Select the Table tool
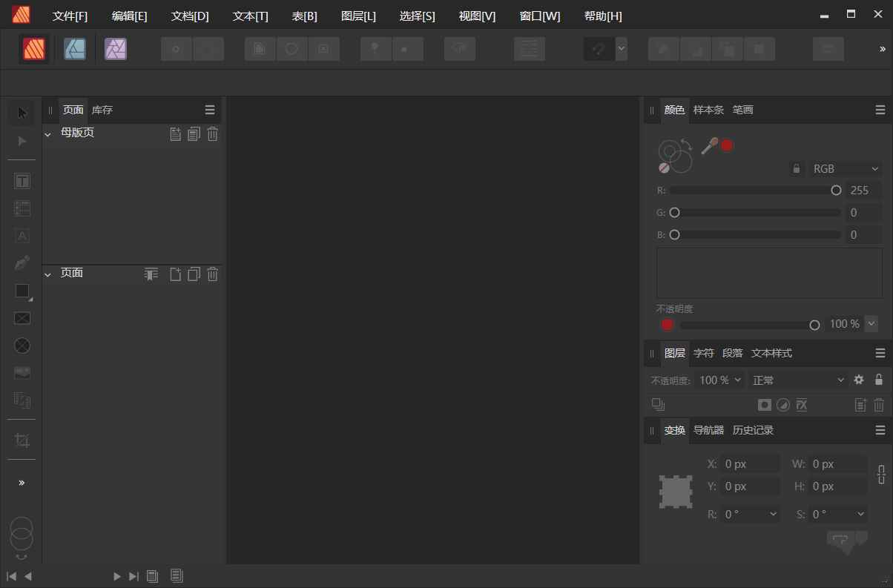 (22, 208)
